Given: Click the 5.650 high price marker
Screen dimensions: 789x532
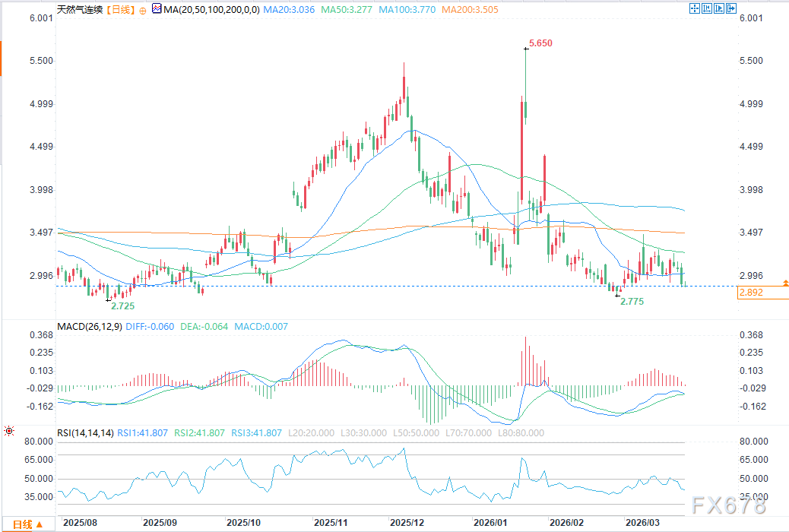Looking at the screenshot, I should (540, 43).
